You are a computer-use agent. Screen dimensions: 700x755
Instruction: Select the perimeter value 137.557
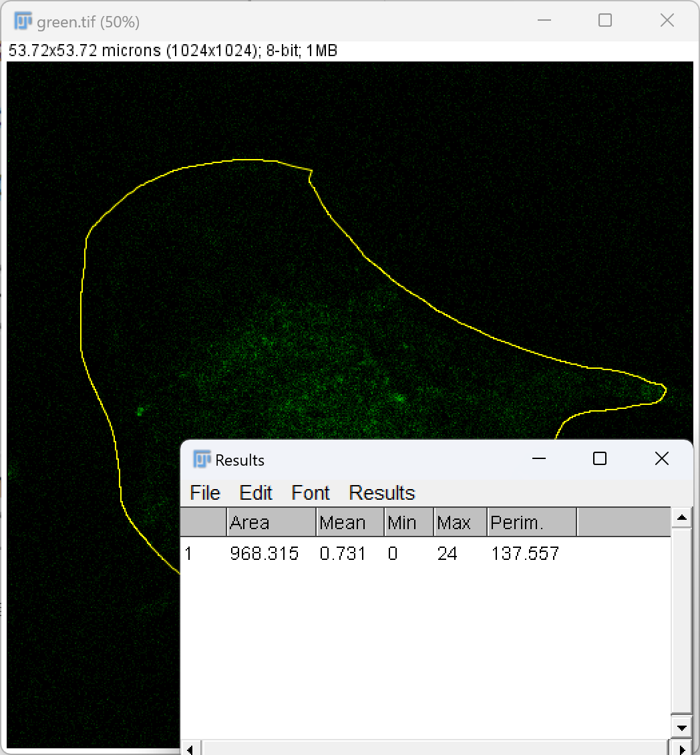pos(525,554)
